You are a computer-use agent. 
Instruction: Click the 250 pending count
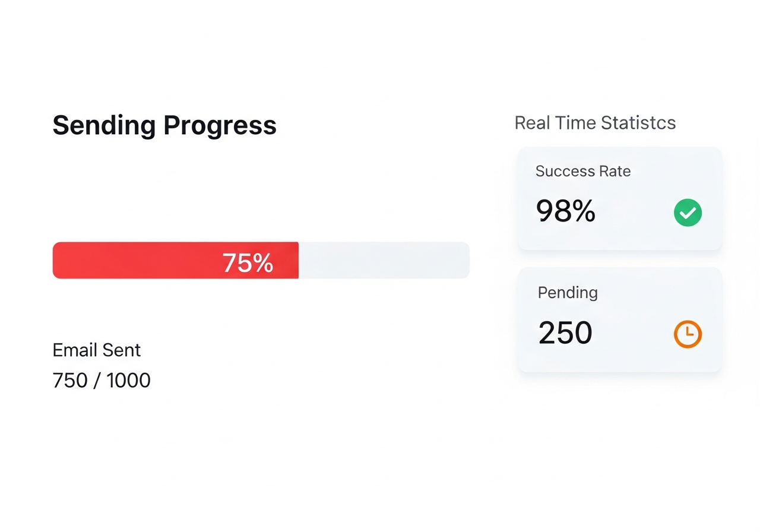[565, 332]
